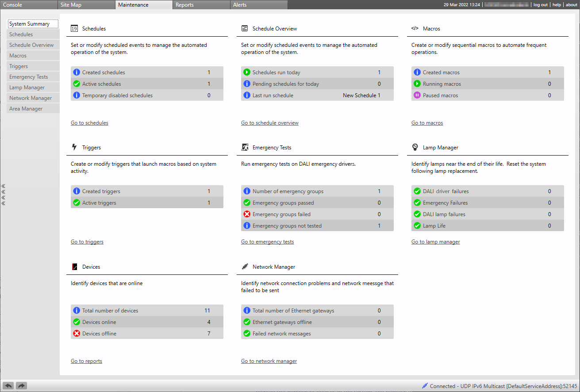Click the Macros code-brackets icon
580x392 pixels.
coord(415,28)
